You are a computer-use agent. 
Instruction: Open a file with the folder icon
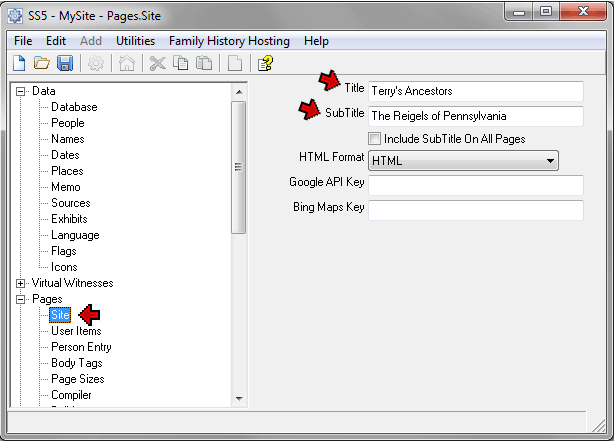pos(42,63)
